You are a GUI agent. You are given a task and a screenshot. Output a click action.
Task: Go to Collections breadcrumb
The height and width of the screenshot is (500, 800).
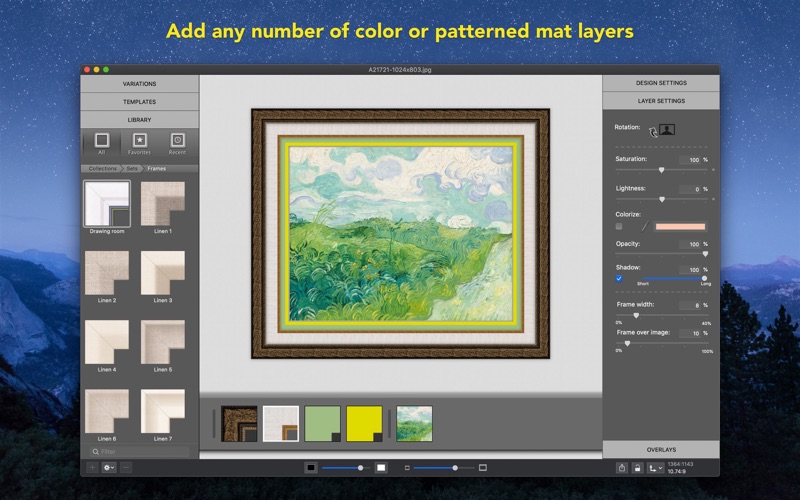[x=102, y=168]
